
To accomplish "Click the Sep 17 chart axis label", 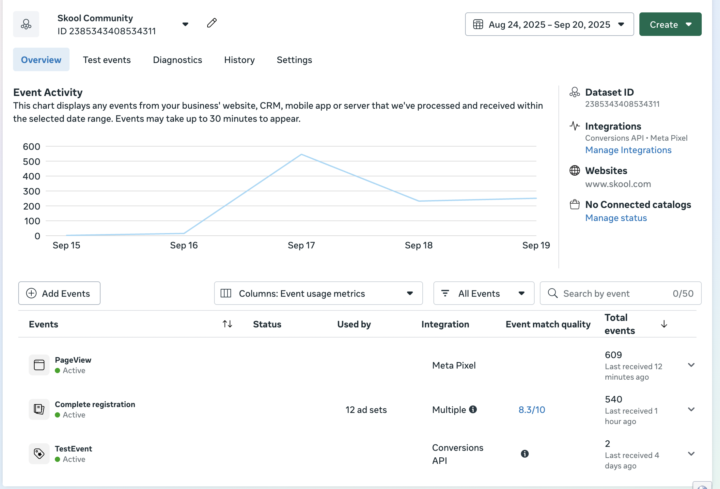I will tap(301, 245).
